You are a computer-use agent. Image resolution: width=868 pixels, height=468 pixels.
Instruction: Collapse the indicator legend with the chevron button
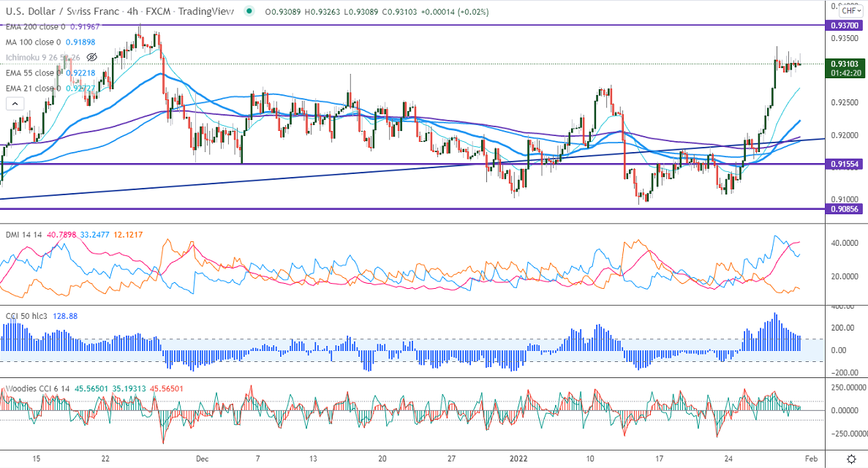[15, 104]
